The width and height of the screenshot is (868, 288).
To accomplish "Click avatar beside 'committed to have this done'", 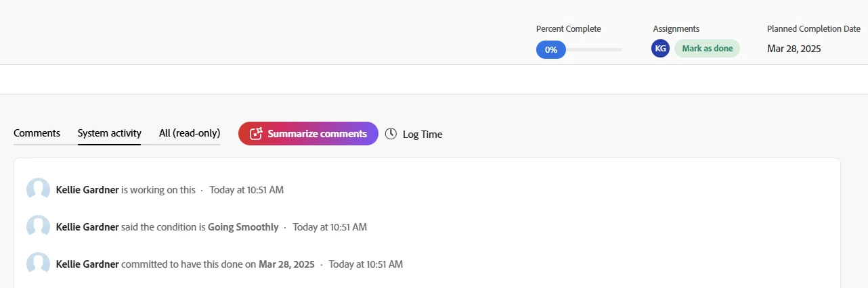I will [x=38, y=264].
